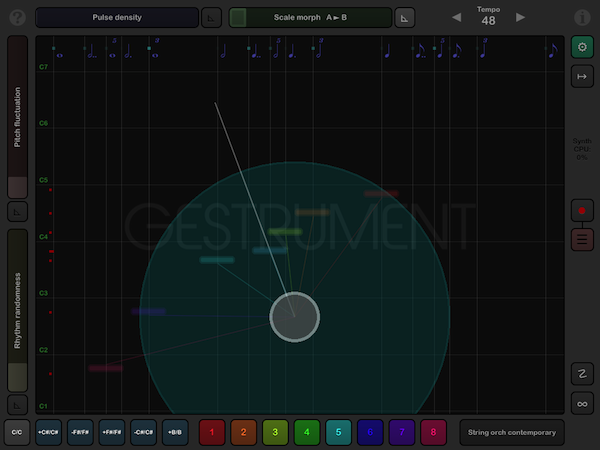Toggle blue instrument 6
Viewport: 600px width, 450px height.
pyautogui.click(x=370, y=432)
